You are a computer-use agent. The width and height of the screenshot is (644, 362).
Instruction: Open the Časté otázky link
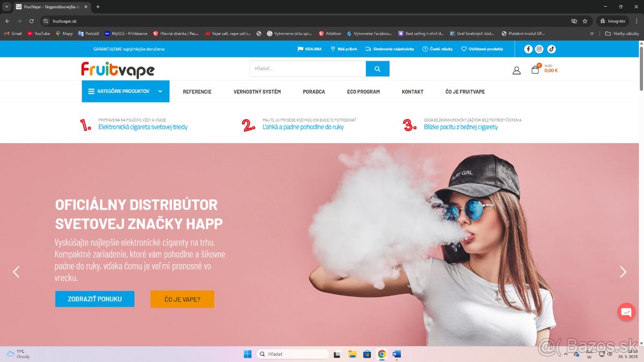coord(437,49)
